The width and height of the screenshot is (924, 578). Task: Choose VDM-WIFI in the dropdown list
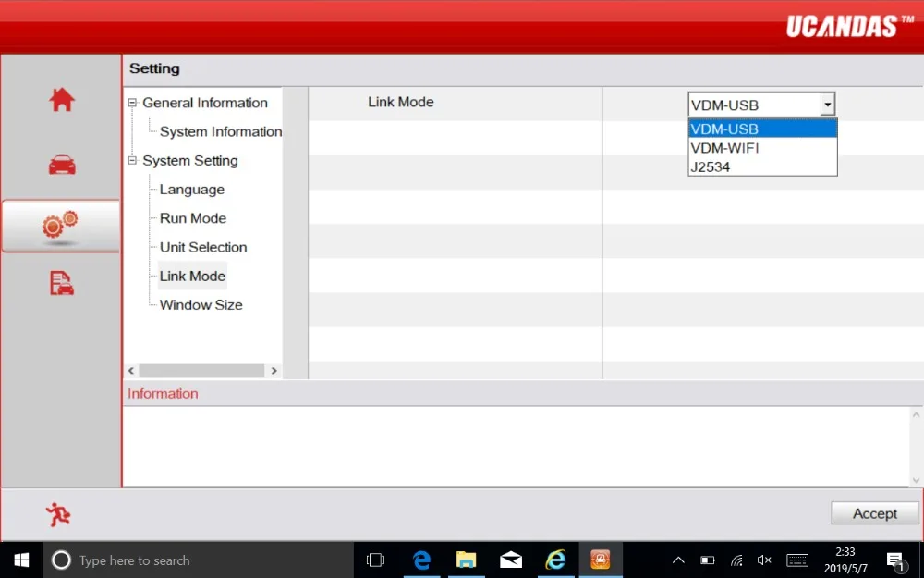coord(762,147)
